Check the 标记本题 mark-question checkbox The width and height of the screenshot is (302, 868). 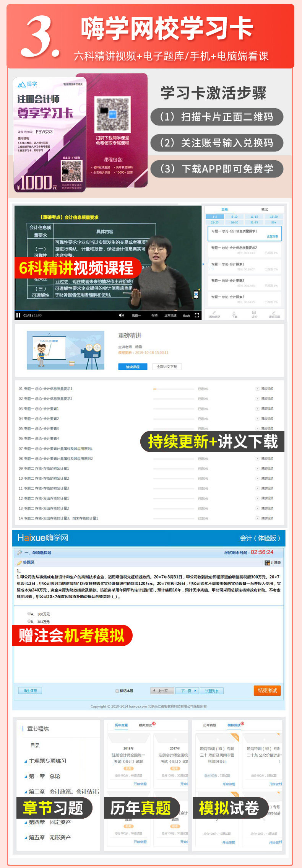click(x=117, y=691)
